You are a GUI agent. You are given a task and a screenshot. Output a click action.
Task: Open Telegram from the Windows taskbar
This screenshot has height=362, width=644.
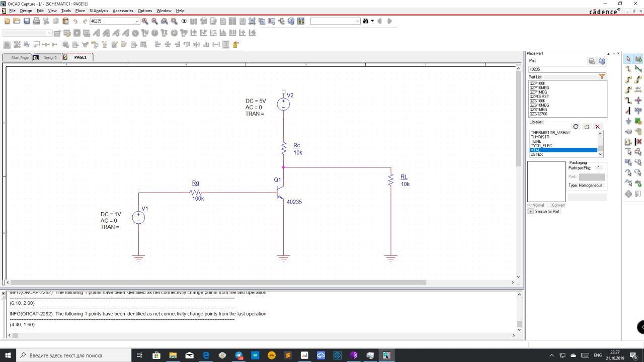click(x=239, y=355)
